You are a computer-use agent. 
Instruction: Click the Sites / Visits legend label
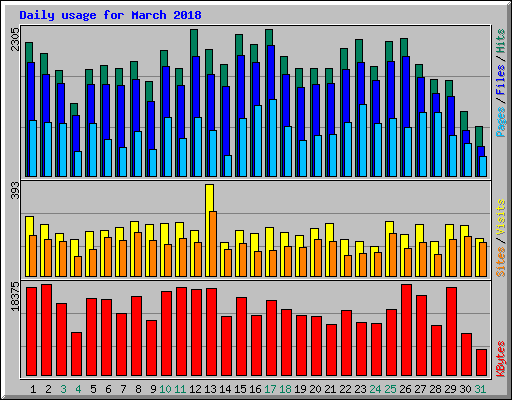pos(501,238)
